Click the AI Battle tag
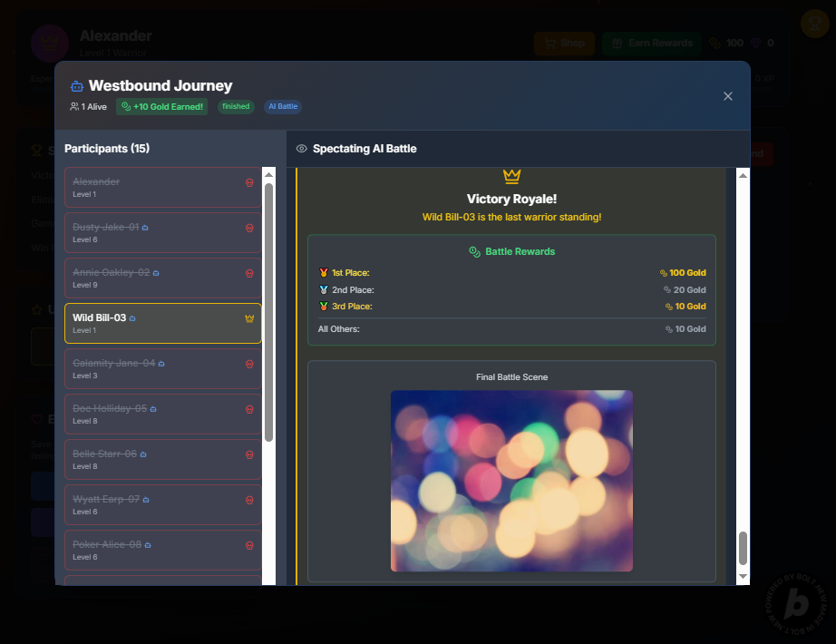The height and width of the screenshot is (644, 836). click(283, 107)
